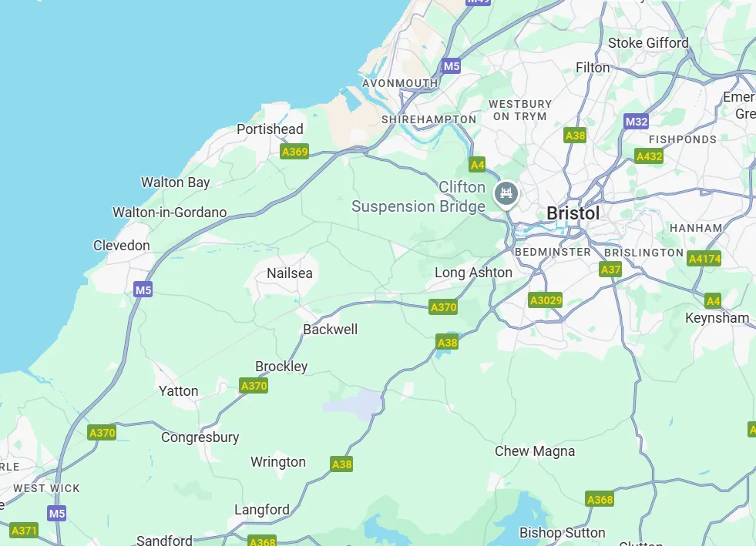The width and height of the screenshot is (756, 546).
Task: Select the Bristol city label
Action: pyautogui.click(x=573, y=213)
